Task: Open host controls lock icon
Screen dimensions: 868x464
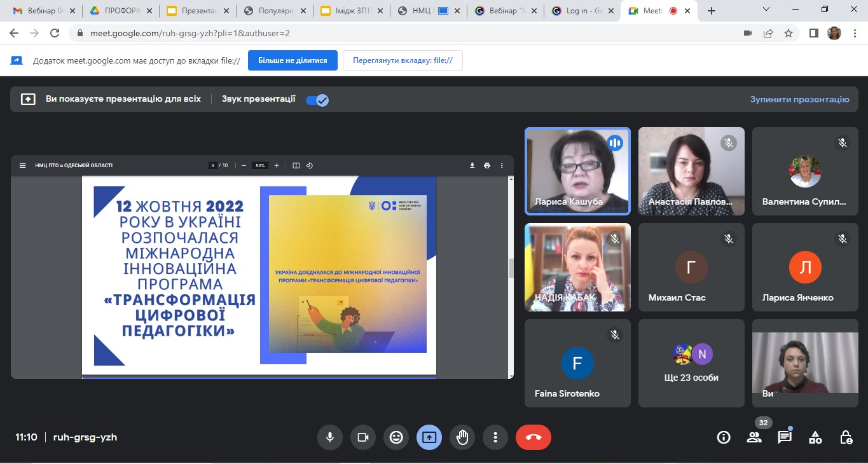Action: pos(846,437)
